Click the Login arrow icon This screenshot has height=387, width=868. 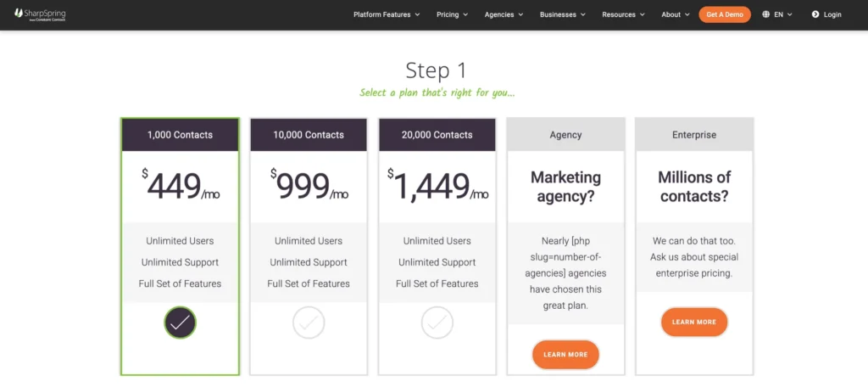[815, 14]
